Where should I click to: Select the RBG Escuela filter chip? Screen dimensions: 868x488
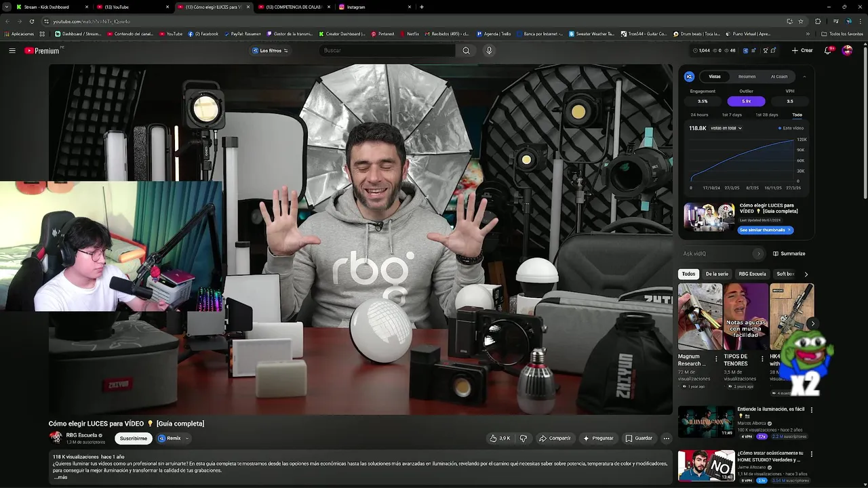click(752, 274)
